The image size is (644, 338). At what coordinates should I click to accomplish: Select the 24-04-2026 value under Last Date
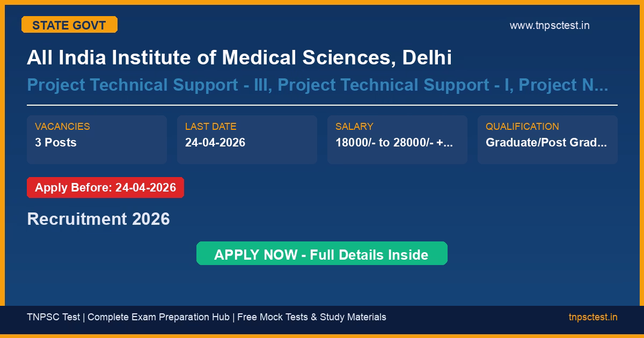[x=215, y=142]
